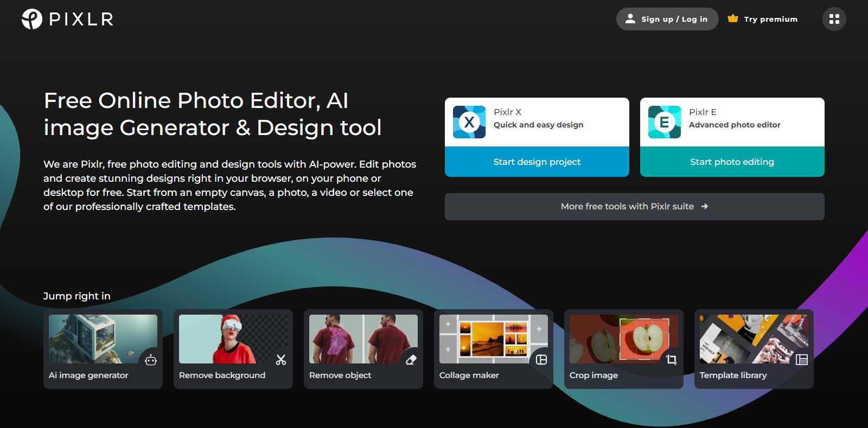The height and width of the screenshot is (428, 868).
Task: Click the scissors icon on Remove background
Action: [281, 360]
